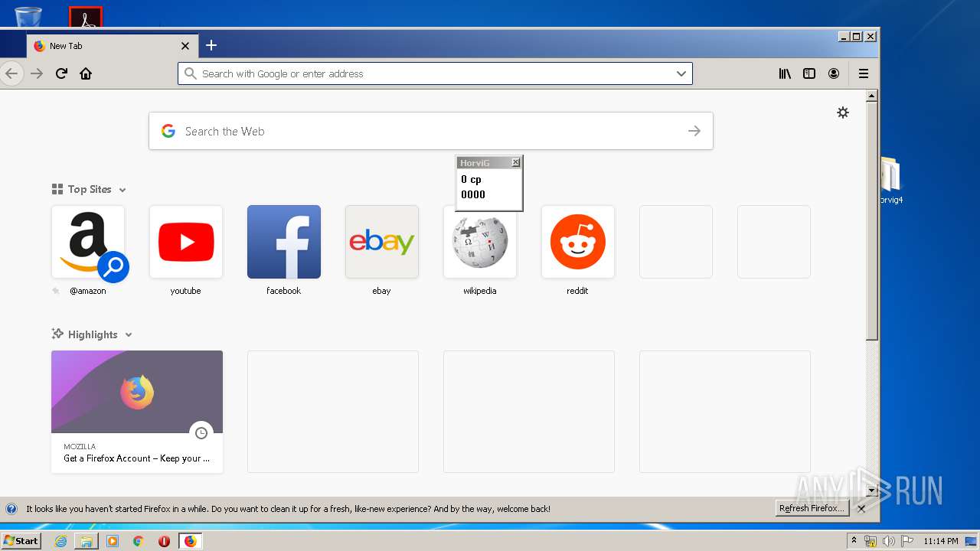Viewport: 980px width, 551px height.
Task: Select the Recycle Bin desktop icon
Action: point(28,16)
